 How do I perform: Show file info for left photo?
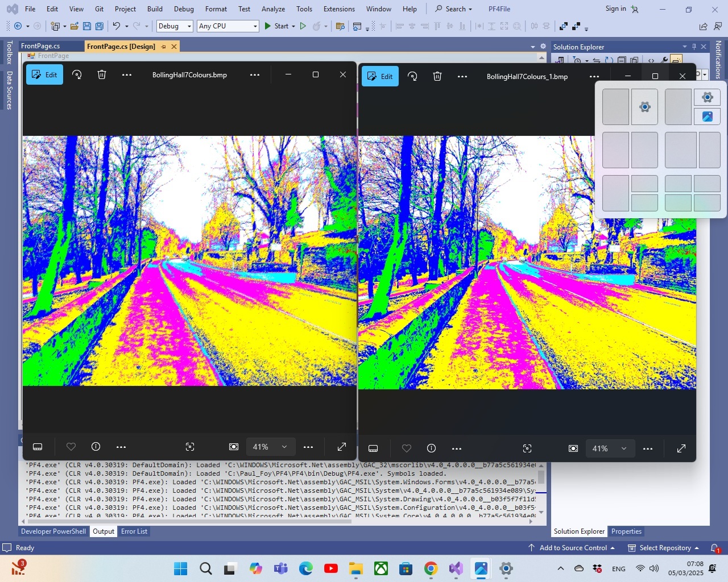click(96, 447)
